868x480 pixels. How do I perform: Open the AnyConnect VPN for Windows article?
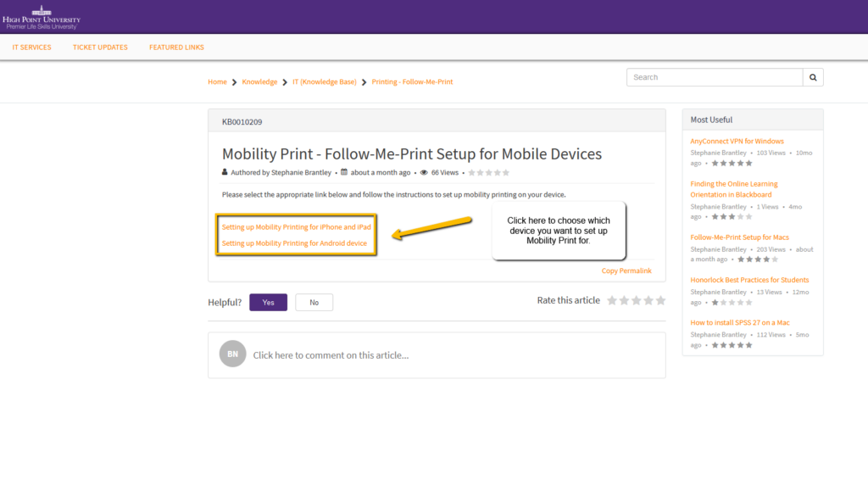tap(737, 142)
